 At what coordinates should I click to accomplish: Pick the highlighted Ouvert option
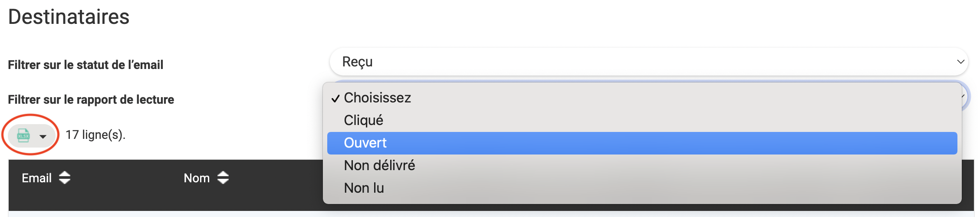[x=365, y=143]
